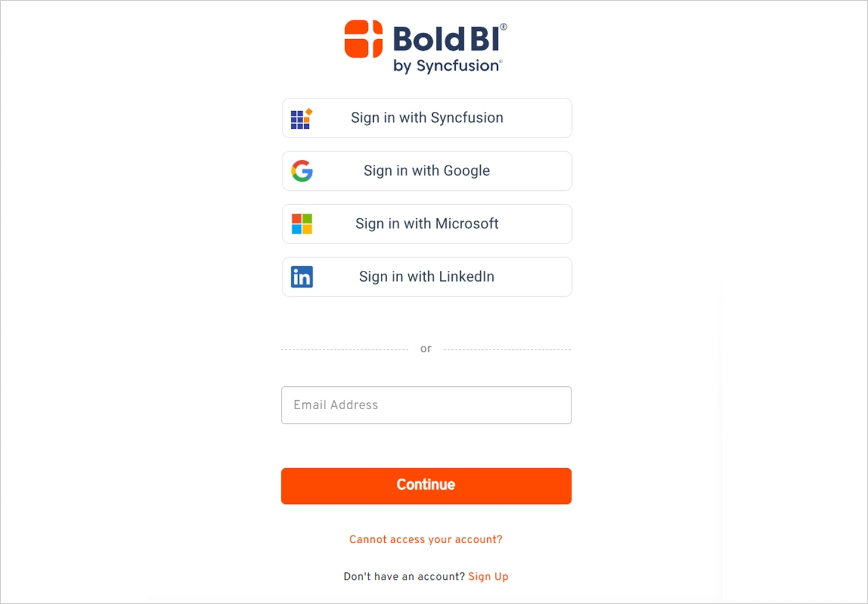Click the dashed divider line right of "or"
The height and width of the screenshot is (604, 868).
[x=507, y=349]
